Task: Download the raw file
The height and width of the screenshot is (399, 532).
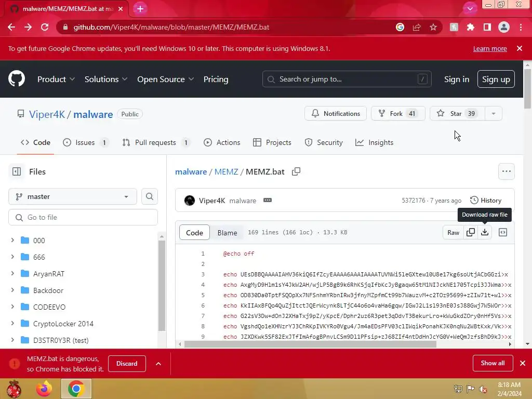Action: 485,232
